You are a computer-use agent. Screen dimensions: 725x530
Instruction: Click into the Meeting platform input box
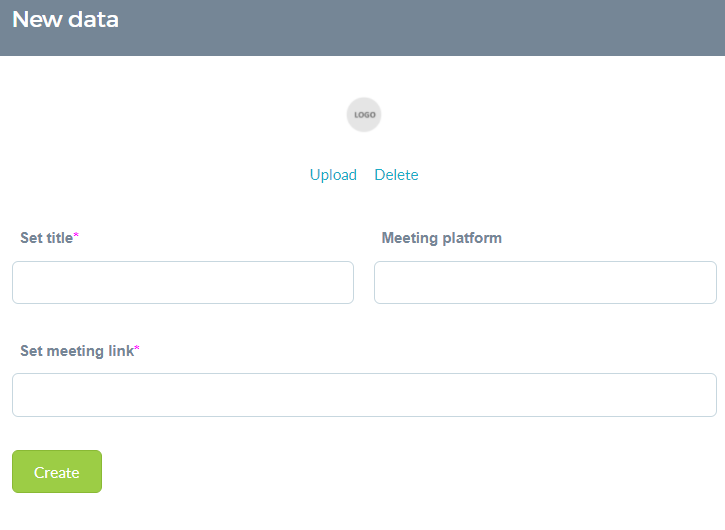[x=545, y=283]
